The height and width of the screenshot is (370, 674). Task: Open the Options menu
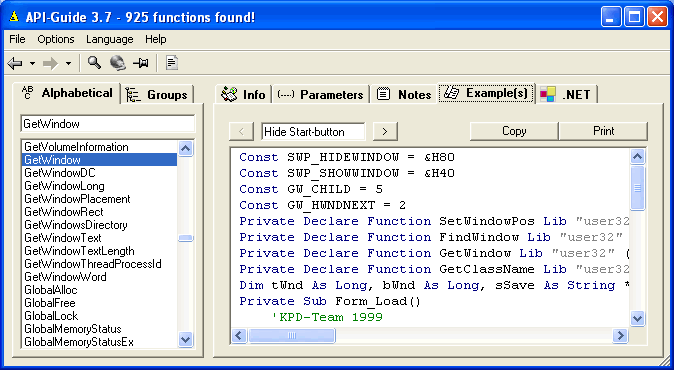(x=56, y=39)
